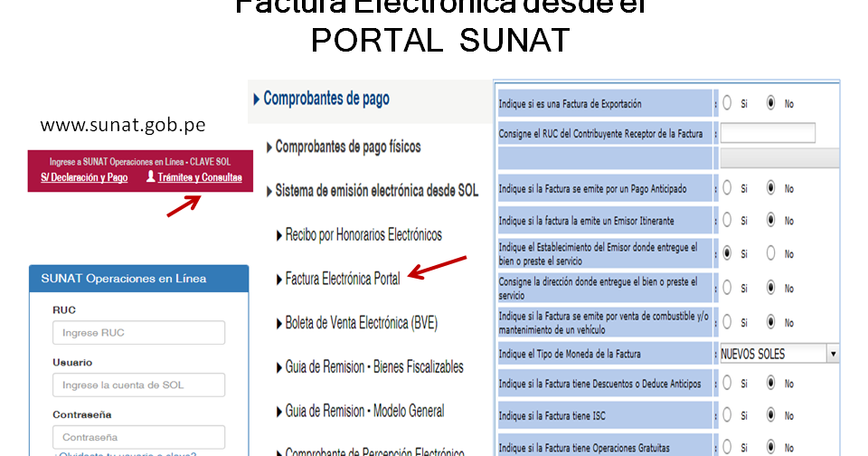Open Factura Electrónica Portal
868x456 pixels.
[x=338, y=279]
